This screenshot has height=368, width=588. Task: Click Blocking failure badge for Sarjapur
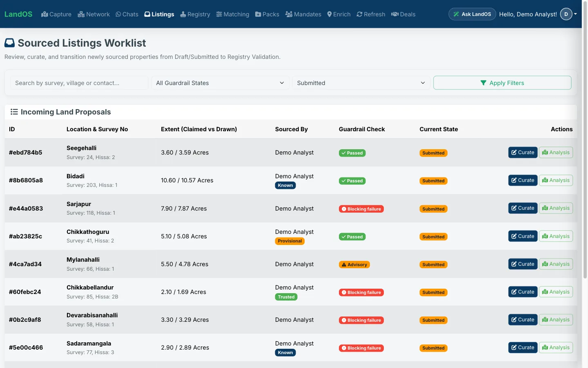(x=361, y=209)
